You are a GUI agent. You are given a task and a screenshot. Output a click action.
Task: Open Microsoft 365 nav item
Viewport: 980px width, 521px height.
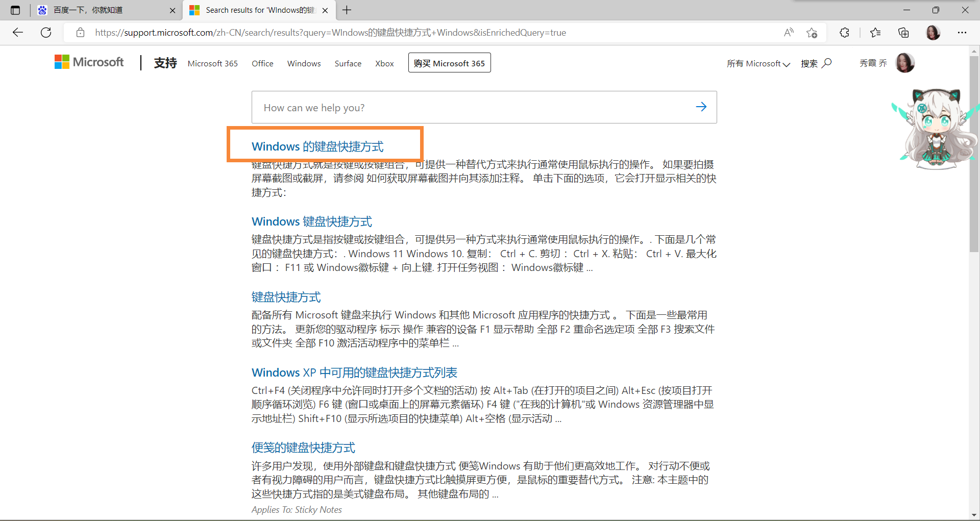coord(213,63)
